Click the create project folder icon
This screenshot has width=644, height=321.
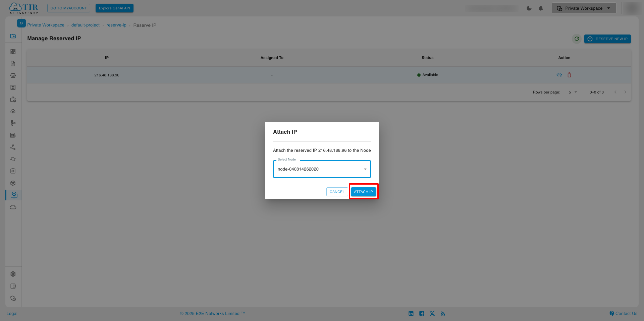pos(13,36)
